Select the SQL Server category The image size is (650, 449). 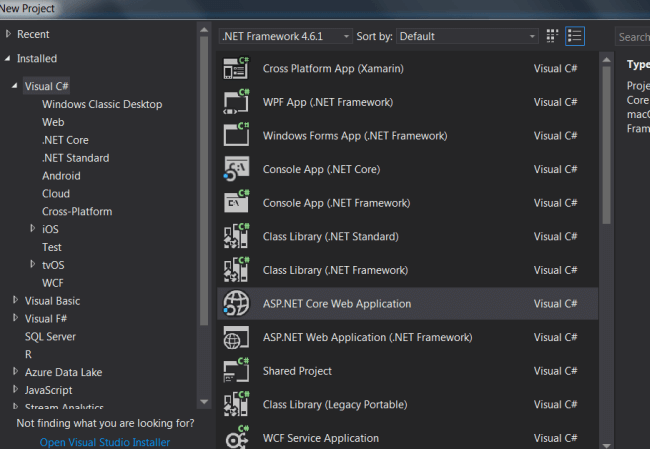coord(50,336)
